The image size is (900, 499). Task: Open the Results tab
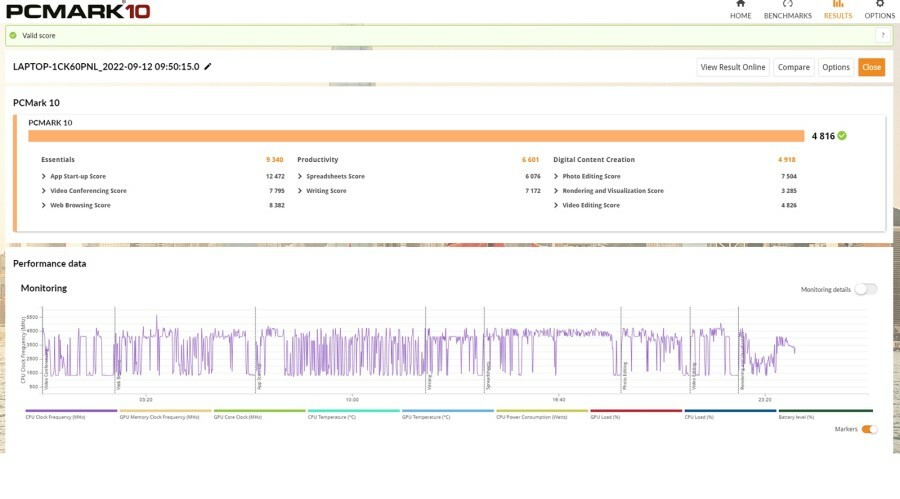tap(837, 10)
